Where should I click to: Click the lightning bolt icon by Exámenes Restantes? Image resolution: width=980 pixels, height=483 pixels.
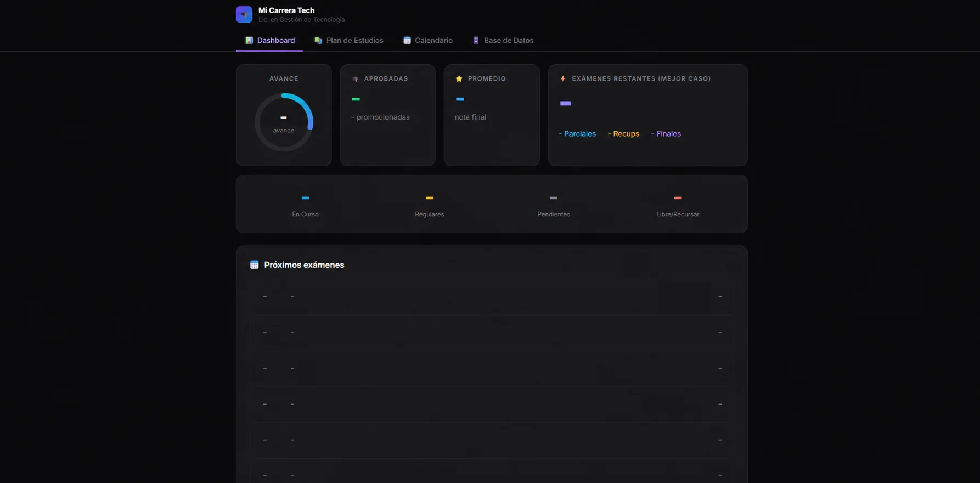pyautogui.click(x=563, y=79)
